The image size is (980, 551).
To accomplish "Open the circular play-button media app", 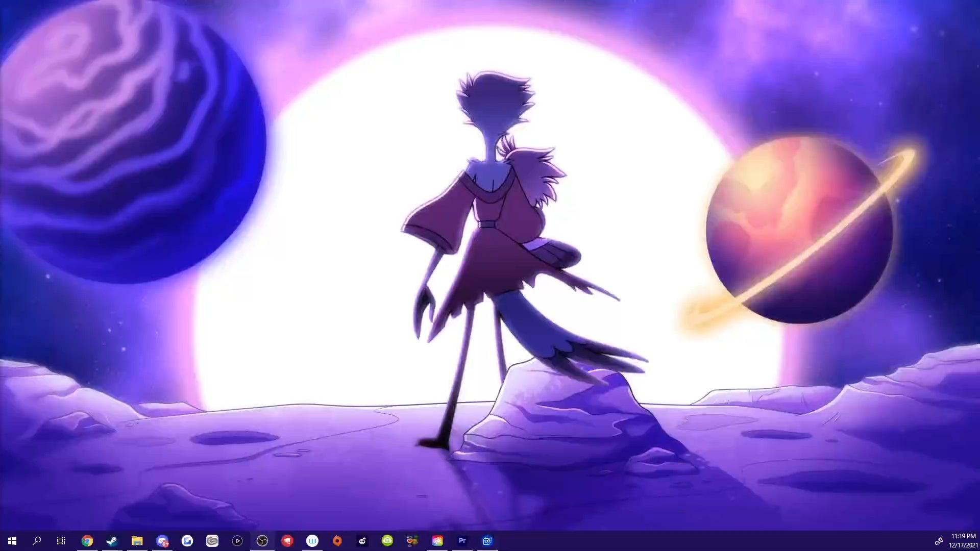I will (237, 541).
